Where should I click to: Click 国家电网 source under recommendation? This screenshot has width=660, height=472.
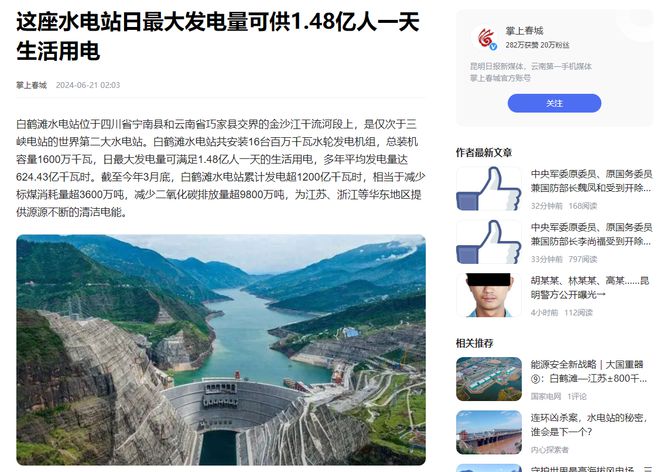546,396
